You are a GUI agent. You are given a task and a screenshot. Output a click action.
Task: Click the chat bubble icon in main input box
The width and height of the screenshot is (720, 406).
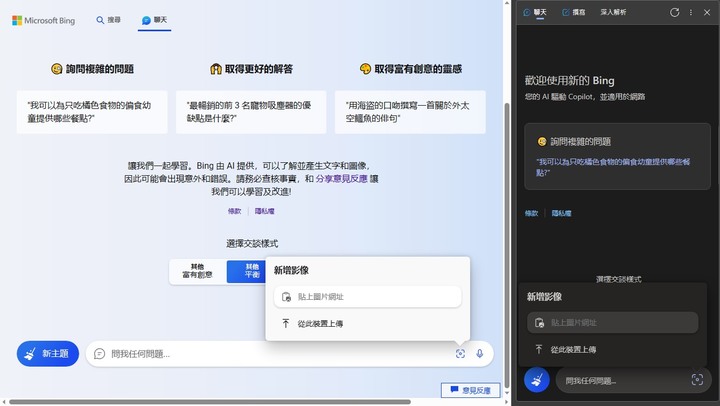pyautogui.click(x=99, y=354)
